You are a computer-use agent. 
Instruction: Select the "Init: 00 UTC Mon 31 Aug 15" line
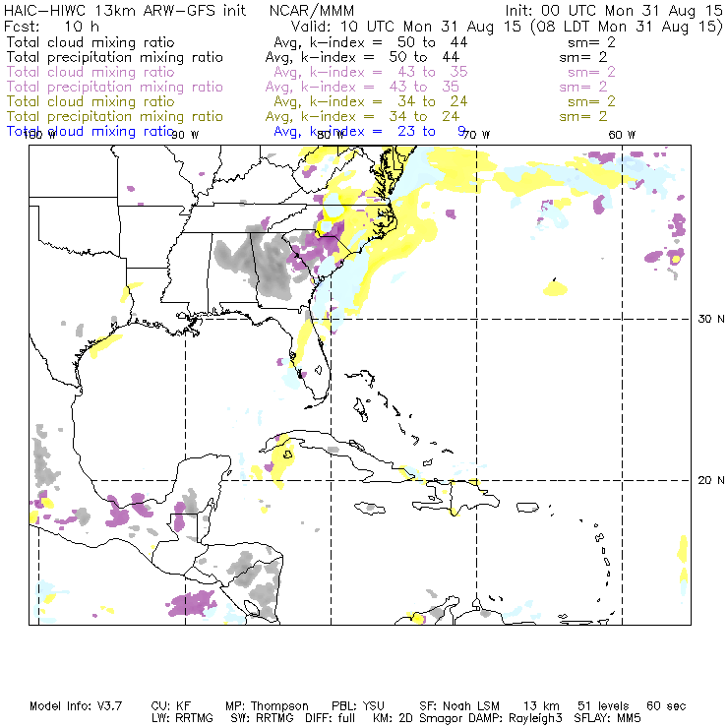[614, 10]
